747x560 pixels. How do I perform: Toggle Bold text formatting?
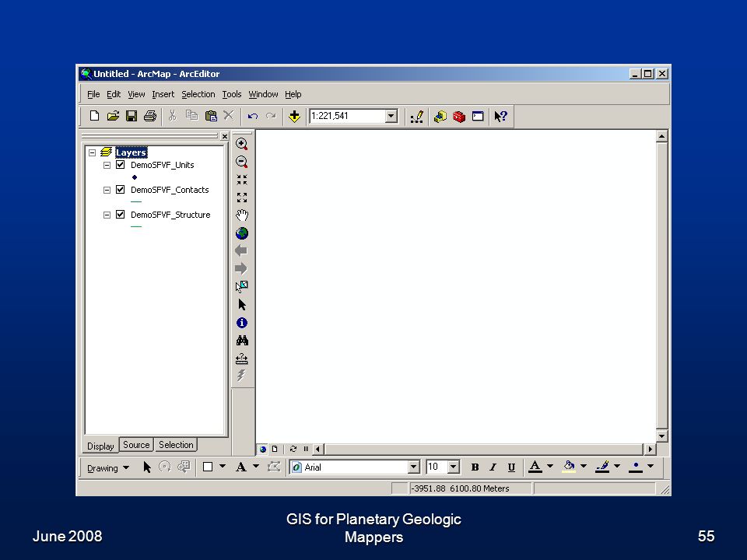pos(475,467)
